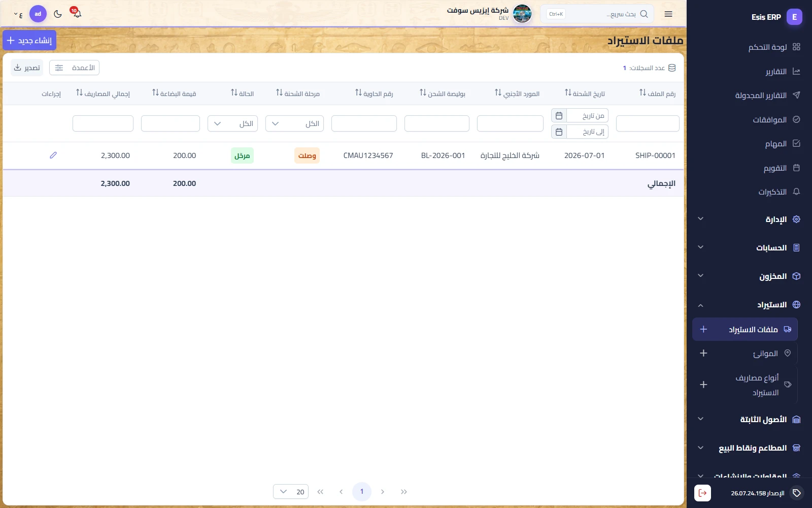Image resolution: width=812 pixels, height=508 pixels.
Task: Click the quick search field 'بحث سريع'
Action: point(597,14)
